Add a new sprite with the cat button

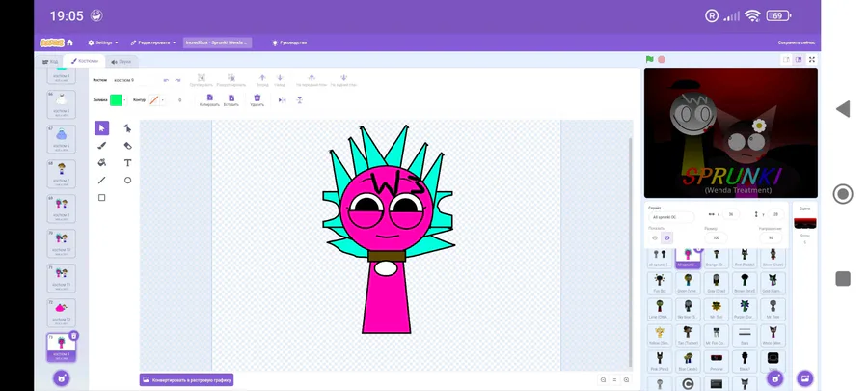pos(775,378)
